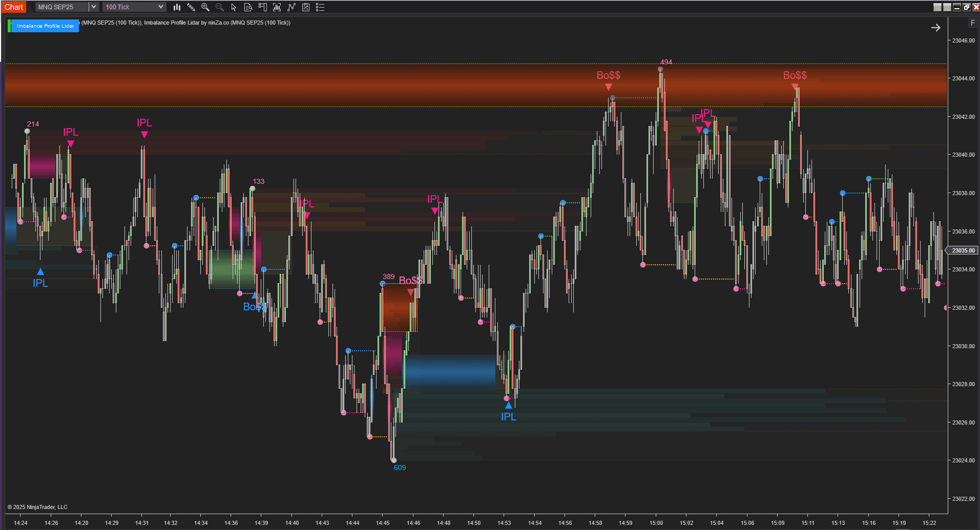Viewport: 980px width, 530px height.
Task: Click the indicator label text on chart
Action: (186, 23)
